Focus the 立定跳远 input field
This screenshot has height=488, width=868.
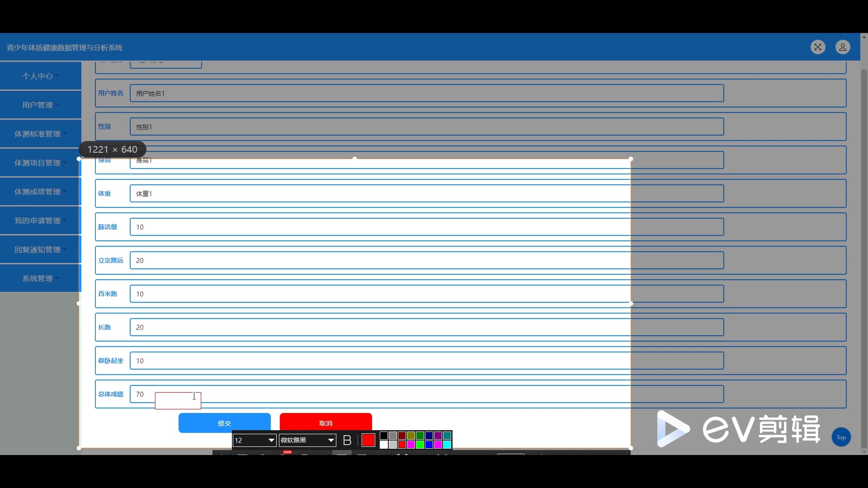coord(427,260)
